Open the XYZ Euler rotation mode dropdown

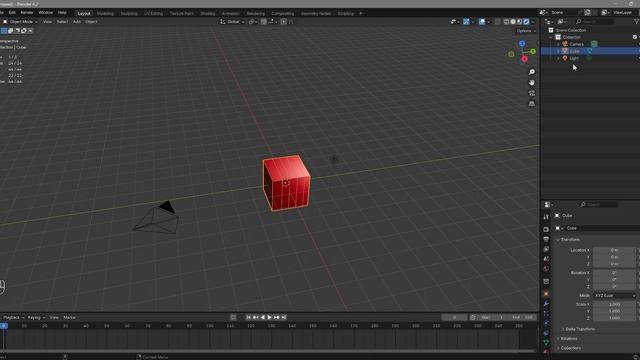pos(615,296)
